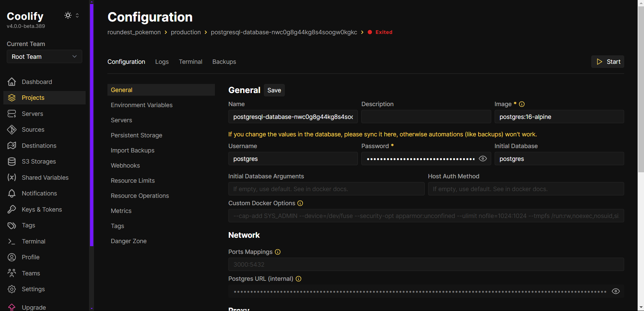The height and width of the screenshot is (311, 644).
Task: Open Servers in configuration submenu
Action: pos(161,120)
